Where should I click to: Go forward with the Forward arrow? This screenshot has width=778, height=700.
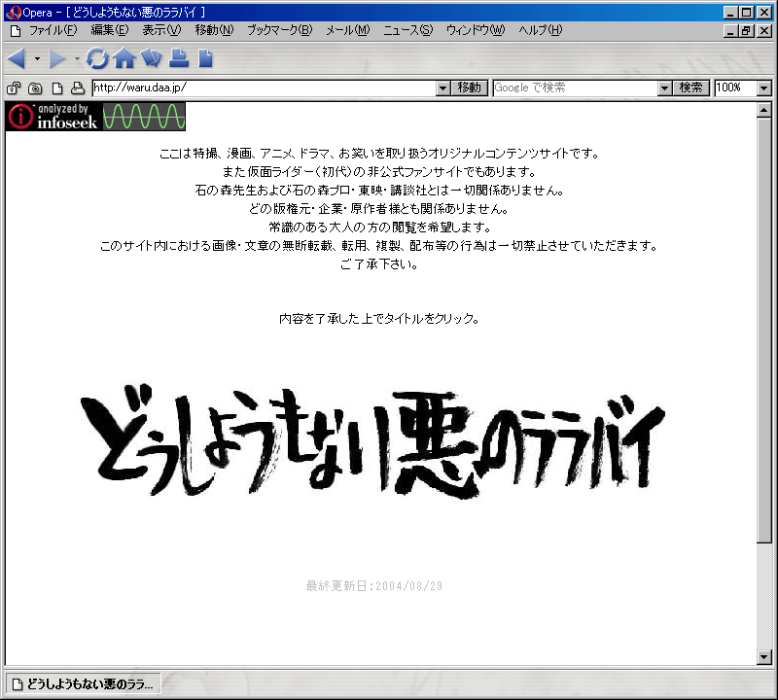point(57,59)
